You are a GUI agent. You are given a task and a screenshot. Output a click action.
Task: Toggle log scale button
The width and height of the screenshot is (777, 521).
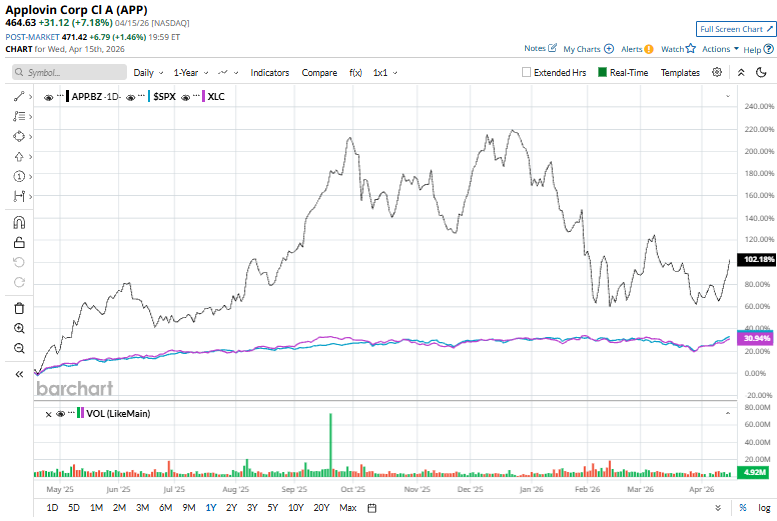[x=764, y=508]
